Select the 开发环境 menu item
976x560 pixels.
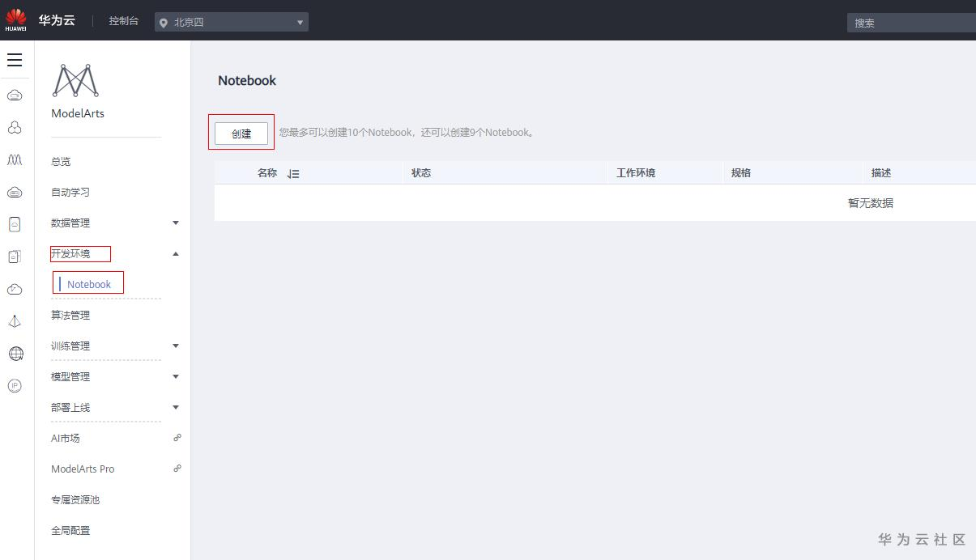pos(70,253)
